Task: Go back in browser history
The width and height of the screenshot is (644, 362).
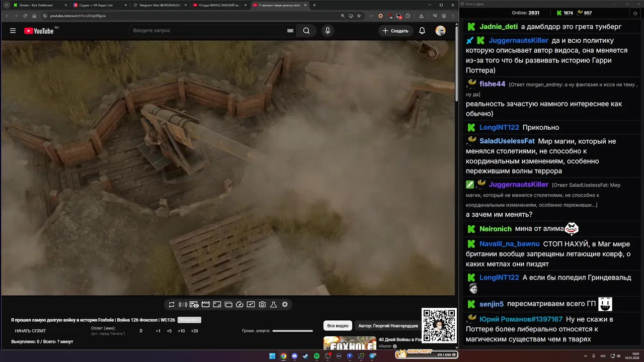Action: point(7,16)
